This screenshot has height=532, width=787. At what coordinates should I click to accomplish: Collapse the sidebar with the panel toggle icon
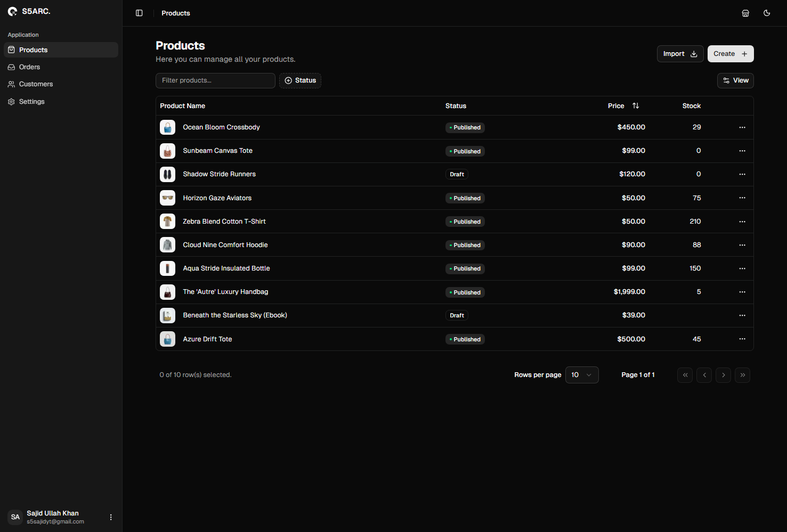(139, 13)
